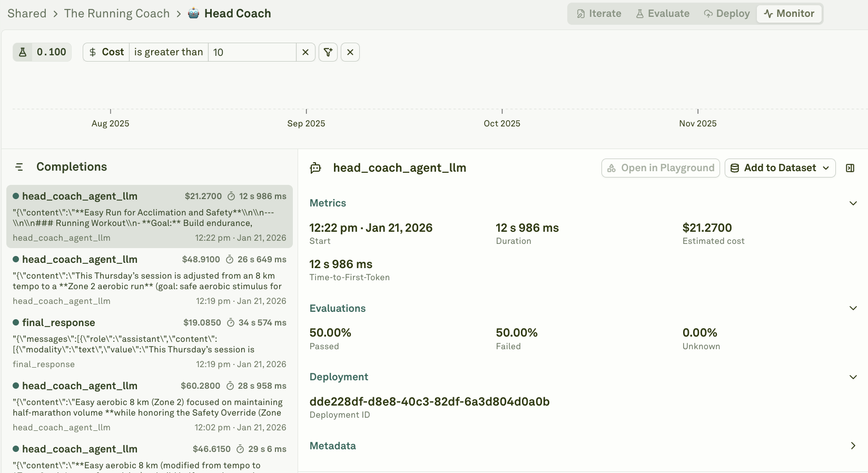Add a new filter with funnel icon
This screenshot has height=473, width=868.
click(x=328, y=52)
